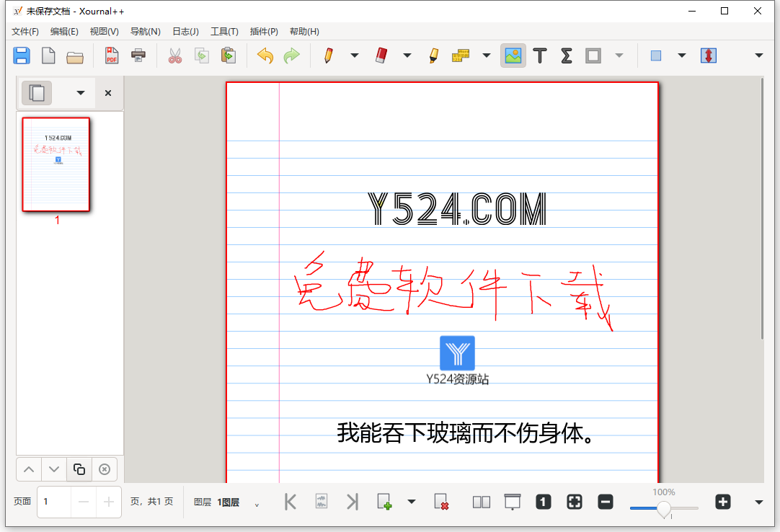Open the layer selector dropdown
The height and width of the screenshot is (532, 780).
[257, 505]
